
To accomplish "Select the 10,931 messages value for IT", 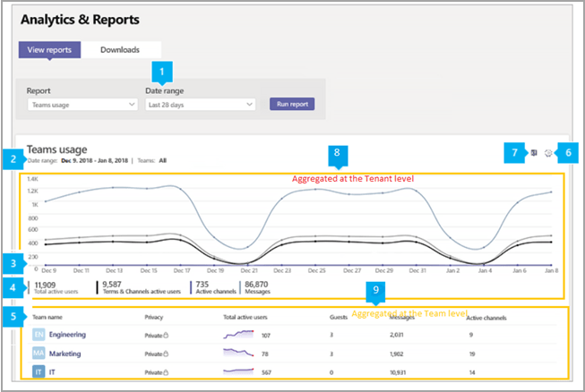I will pyautogui.click(x=398, y=372).
